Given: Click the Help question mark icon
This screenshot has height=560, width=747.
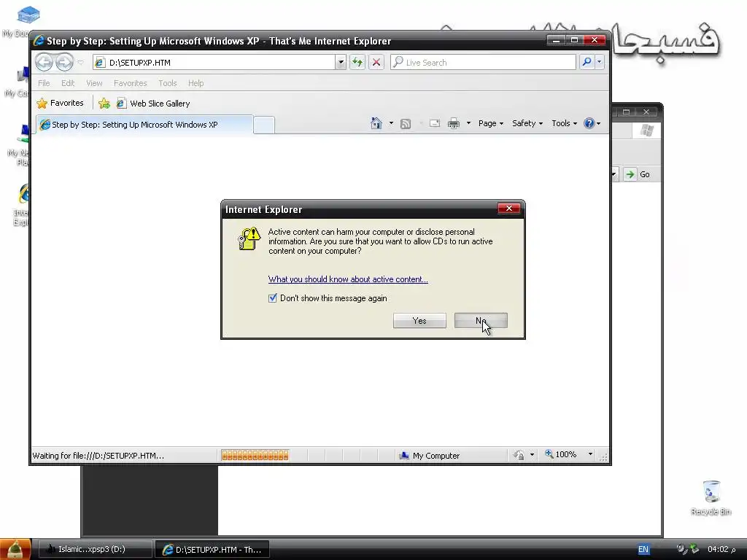Looking at the screenshot, I should click(x=589, y=123).
